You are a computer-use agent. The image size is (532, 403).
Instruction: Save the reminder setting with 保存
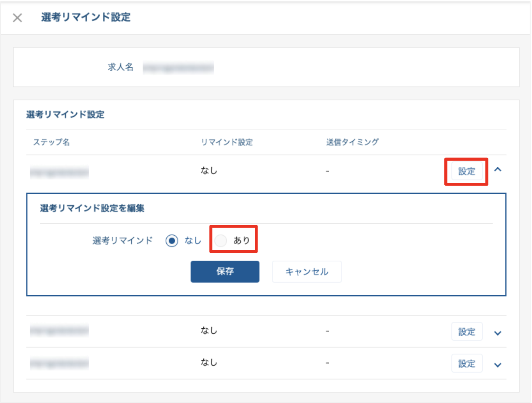click(x=225, y=272)
